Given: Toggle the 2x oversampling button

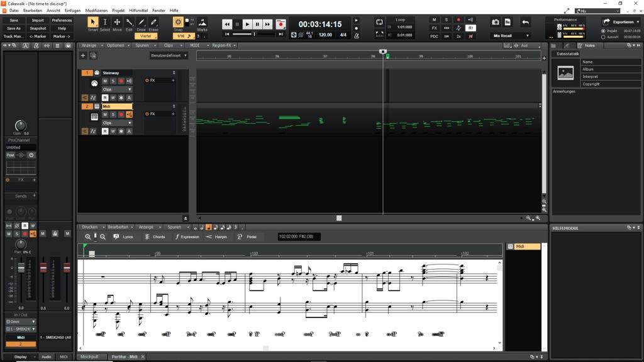Looking at the screenshot, I should click(x=458, y=36).
